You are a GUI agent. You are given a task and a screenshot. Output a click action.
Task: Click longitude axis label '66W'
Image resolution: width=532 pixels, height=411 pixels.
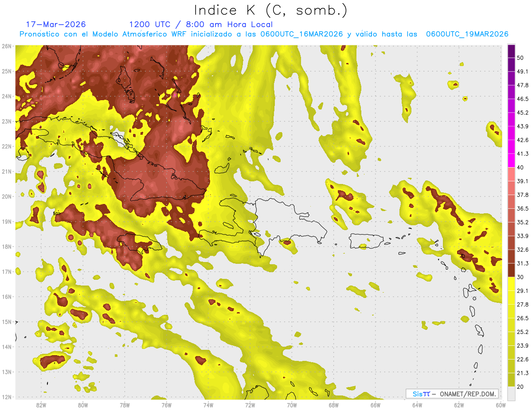point(375,405)
